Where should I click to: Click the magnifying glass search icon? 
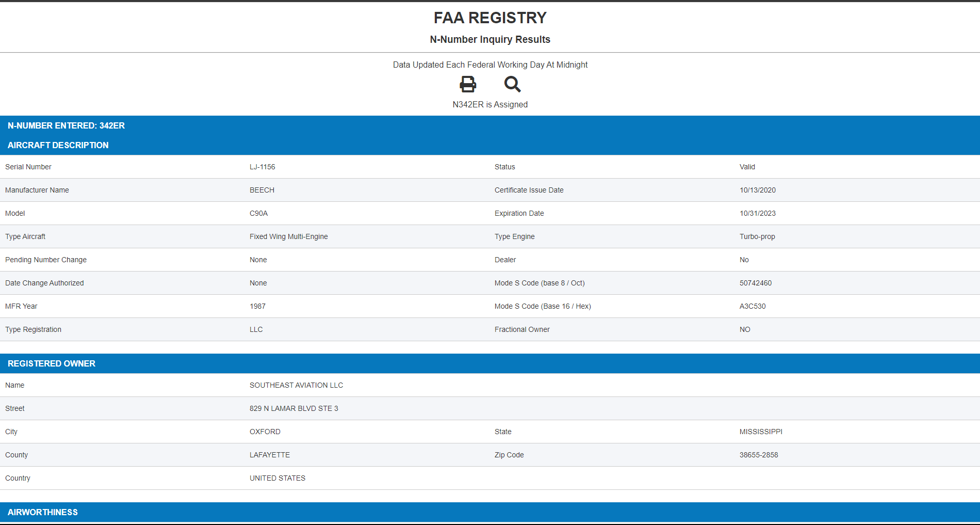[512, 84]
